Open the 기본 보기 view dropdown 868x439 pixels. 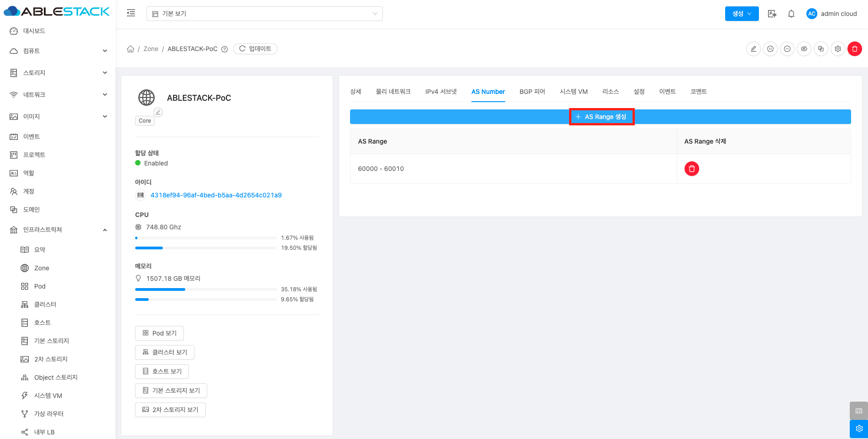click(x=264, y=14)
